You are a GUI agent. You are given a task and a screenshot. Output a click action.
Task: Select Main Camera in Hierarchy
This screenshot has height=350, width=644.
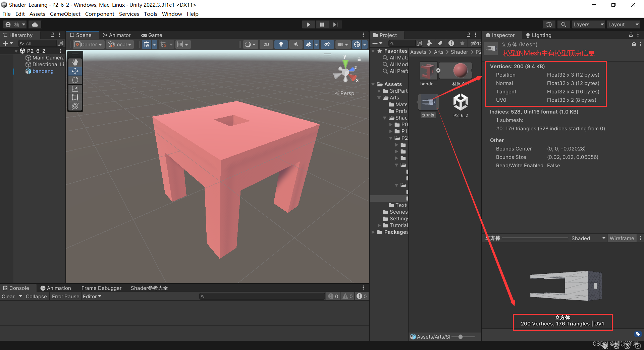[x=45, y=58]
